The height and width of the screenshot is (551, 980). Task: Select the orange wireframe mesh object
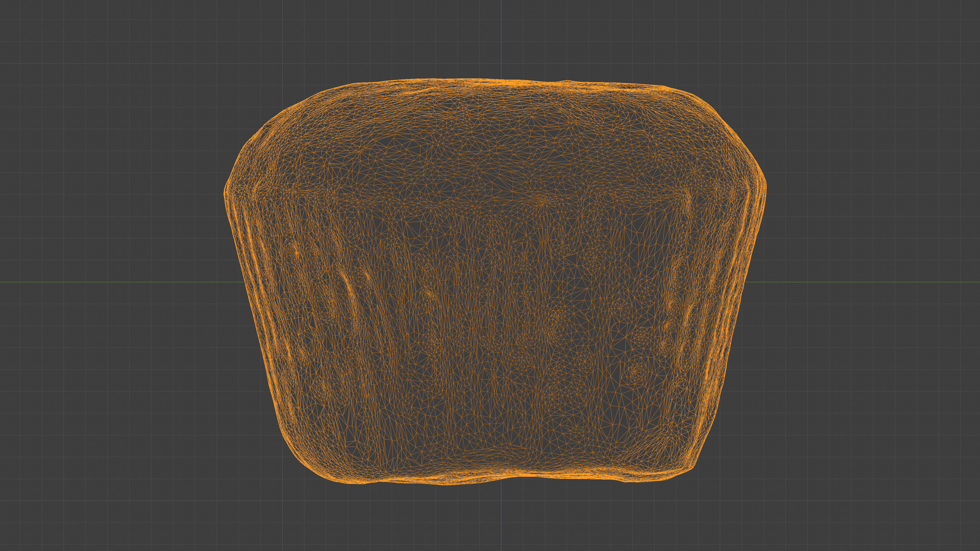click(495, 281)
